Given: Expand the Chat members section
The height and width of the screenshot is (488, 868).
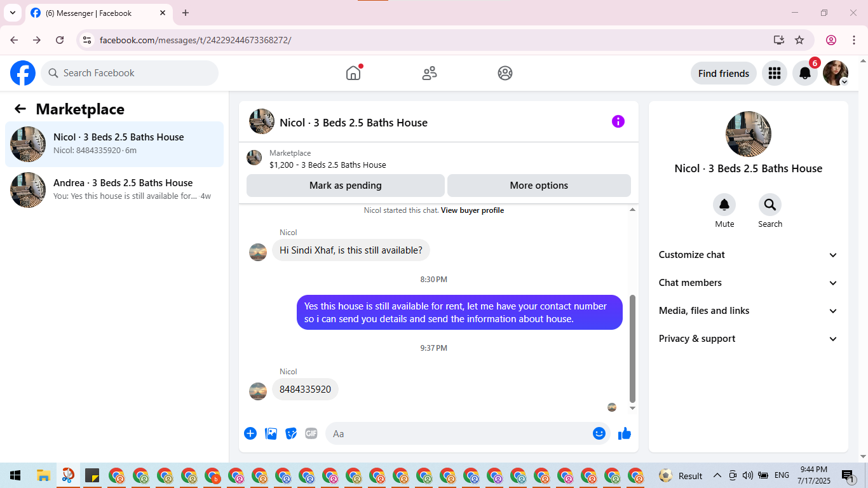Looking at the screenshot, I should coord(749,283).
